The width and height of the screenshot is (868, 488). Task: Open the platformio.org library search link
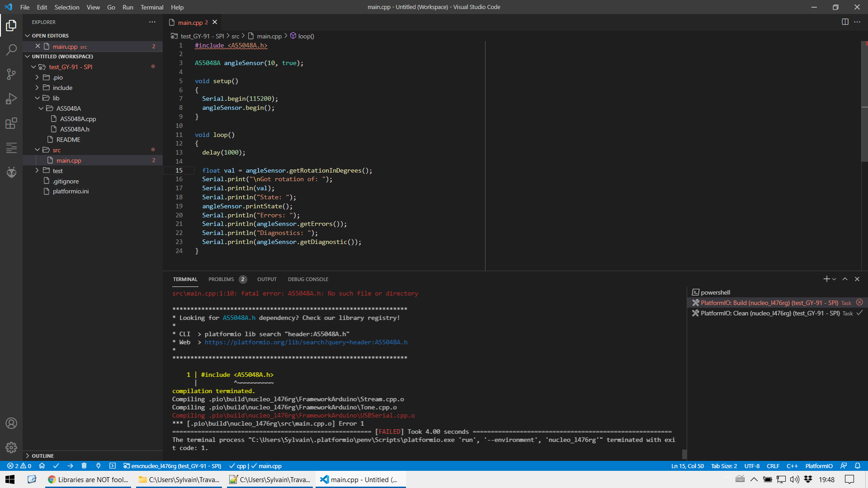pyautogui.click(x=306, y=342)
